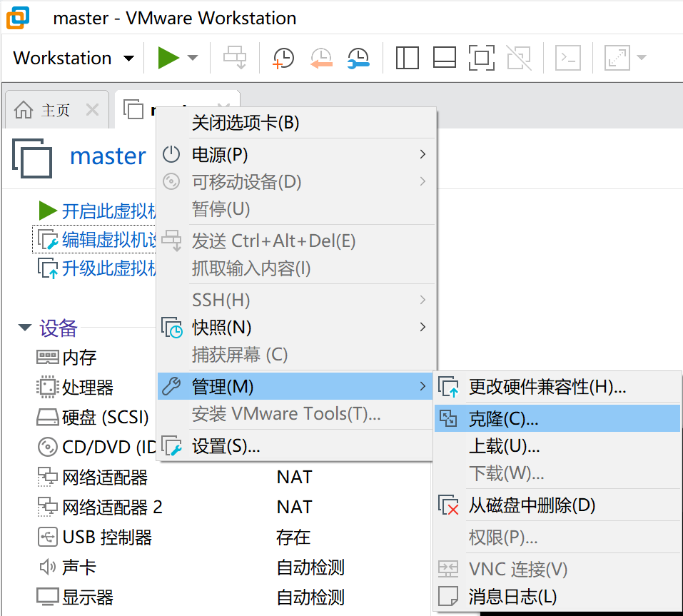The image size is (683, 616).
Task: Revert to snapshot using the clock-arrow icon
Action: 321,58
